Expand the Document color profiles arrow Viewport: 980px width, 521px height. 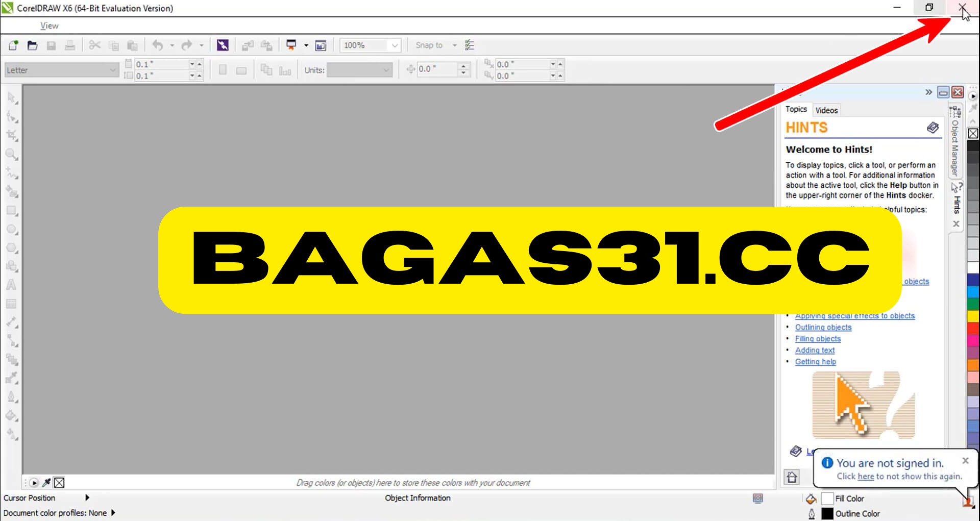click(x=113, y=513)
